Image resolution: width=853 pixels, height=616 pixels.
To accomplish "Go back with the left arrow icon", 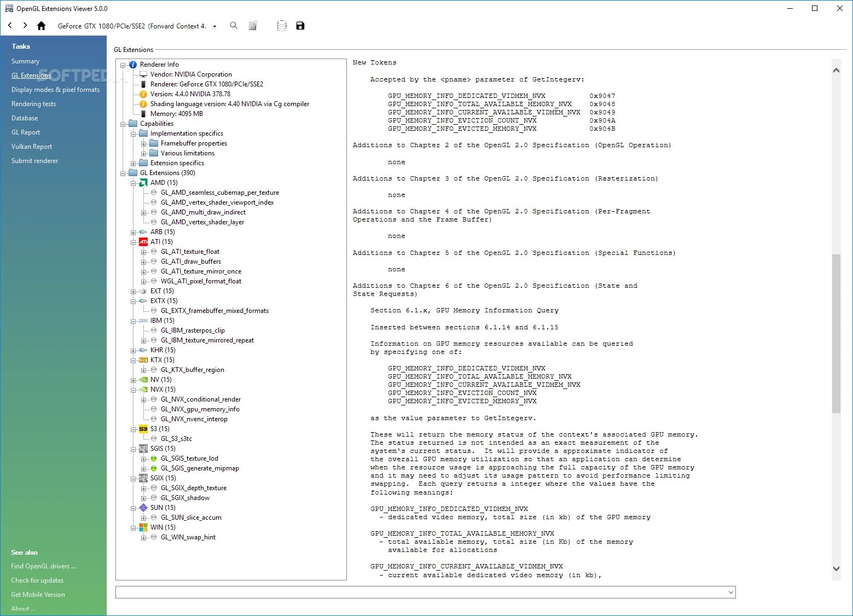I will pyautogui.click(x=10, y=25).
